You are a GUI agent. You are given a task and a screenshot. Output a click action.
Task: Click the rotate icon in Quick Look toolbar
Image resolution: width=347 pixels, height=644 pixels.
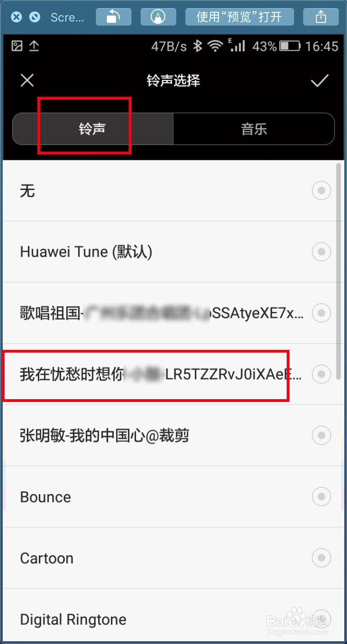113,17
